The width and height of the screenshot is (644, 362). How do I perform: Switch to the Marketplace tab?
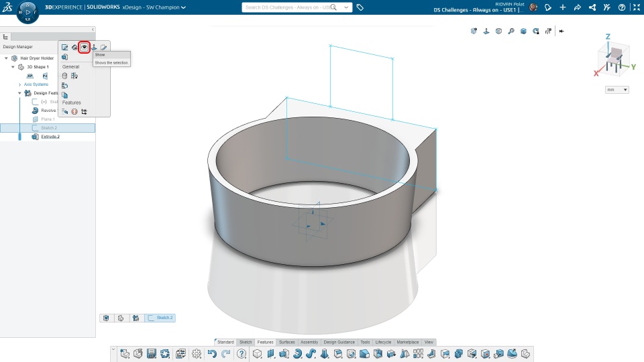pyautogui.click(x=408, y=342)
